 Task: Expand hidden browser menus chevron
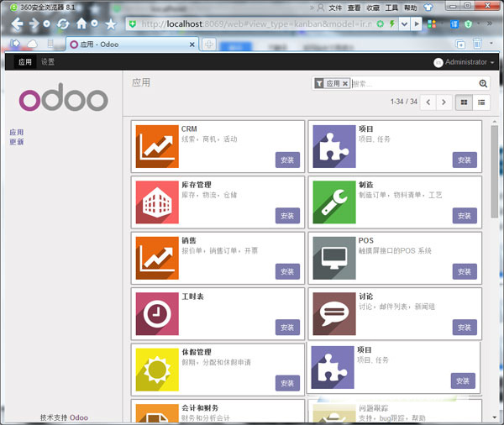(x=312, y=8)
